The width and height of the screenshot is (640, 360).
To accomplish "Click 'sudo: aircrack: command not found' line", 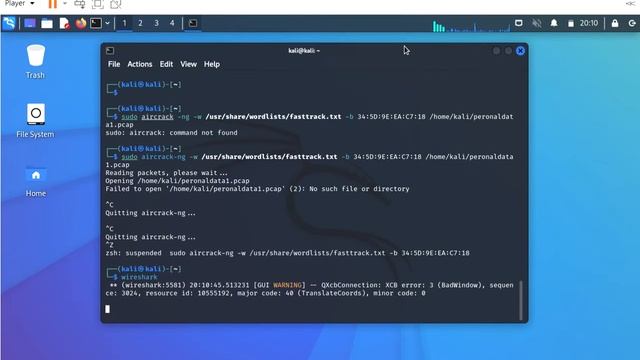I will [171, 133].
